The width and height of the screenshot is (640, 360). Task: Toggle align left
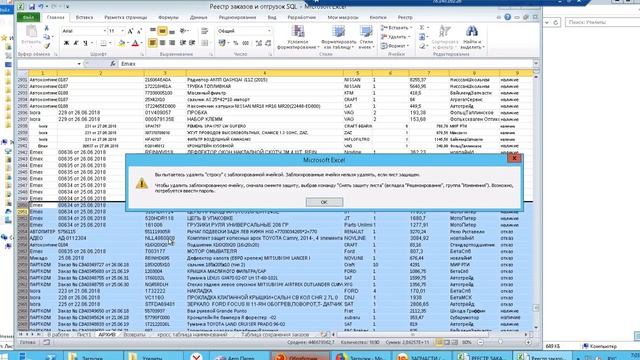153,43
